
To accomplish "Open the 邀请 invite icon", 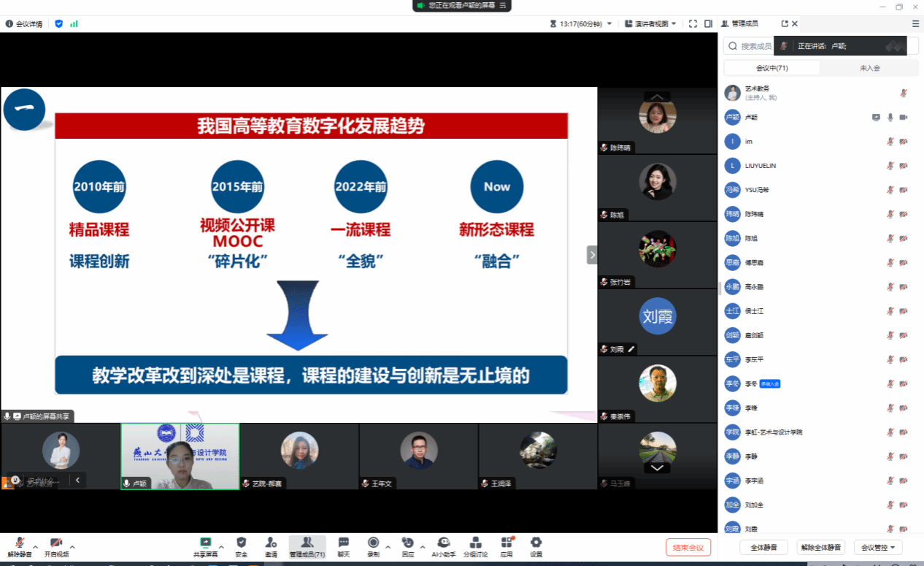I will tap(271, 546).
